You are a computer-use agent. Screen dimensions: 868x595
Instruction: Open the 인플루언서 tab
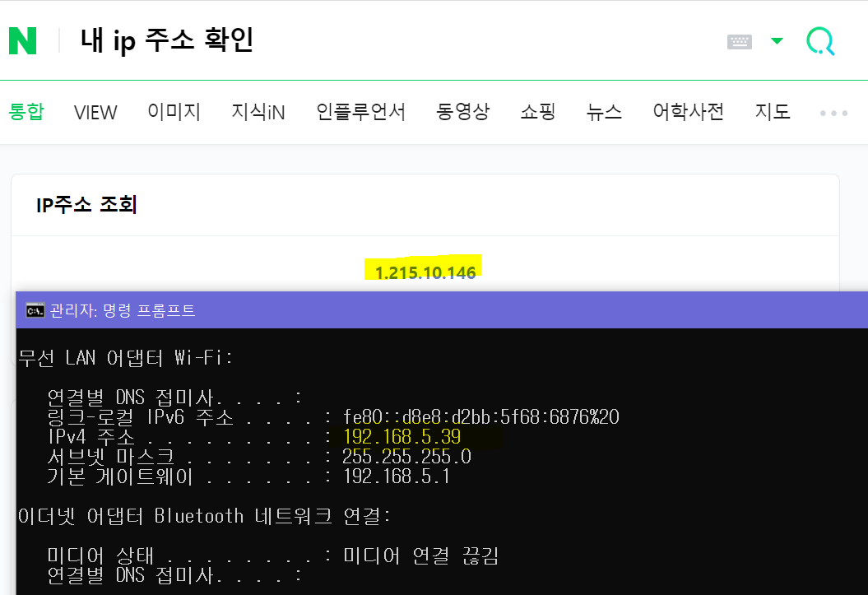coord(360,112)
